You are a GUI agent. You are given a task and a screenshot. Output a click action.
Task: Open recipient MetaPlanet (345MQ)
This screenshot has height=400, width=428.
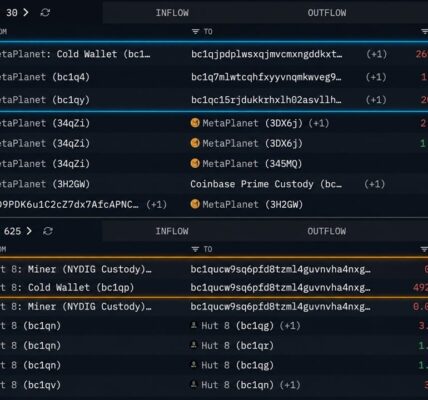[x=252, y=164]
